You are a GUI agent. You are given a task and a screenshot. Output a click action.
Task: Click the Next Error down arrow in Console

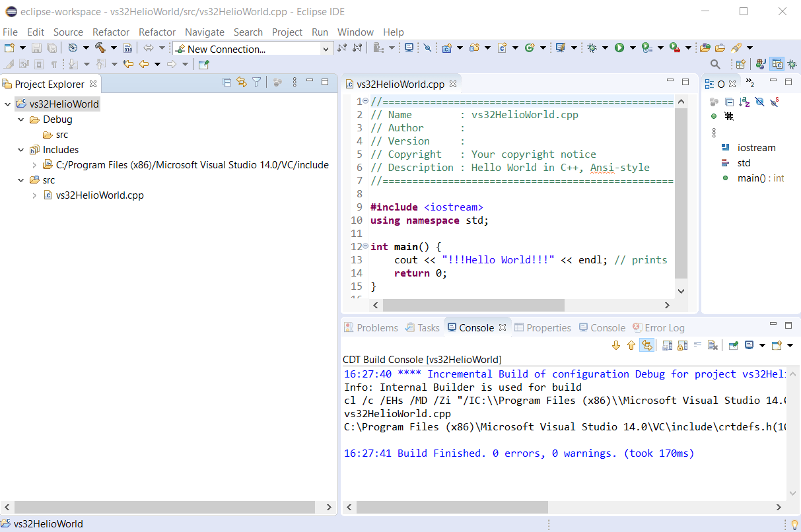(x=616, y=345)
